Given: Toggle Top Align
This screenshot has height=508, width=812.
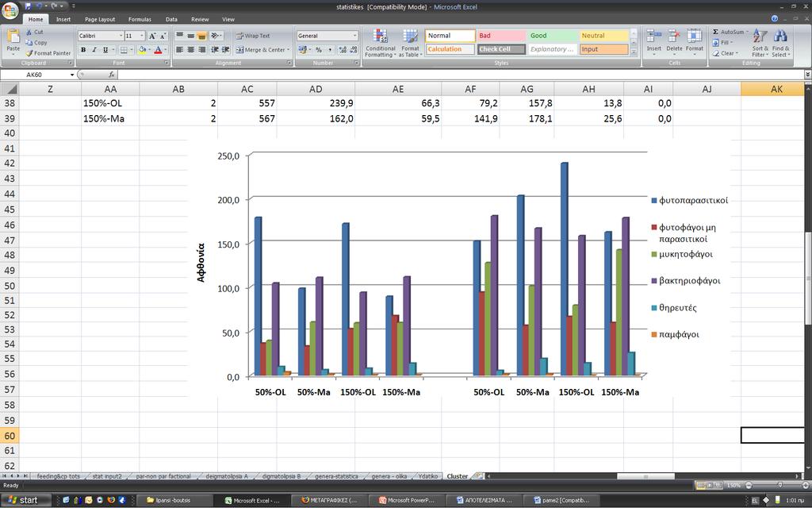Looking at the screenshot, I should coord(179,36).
